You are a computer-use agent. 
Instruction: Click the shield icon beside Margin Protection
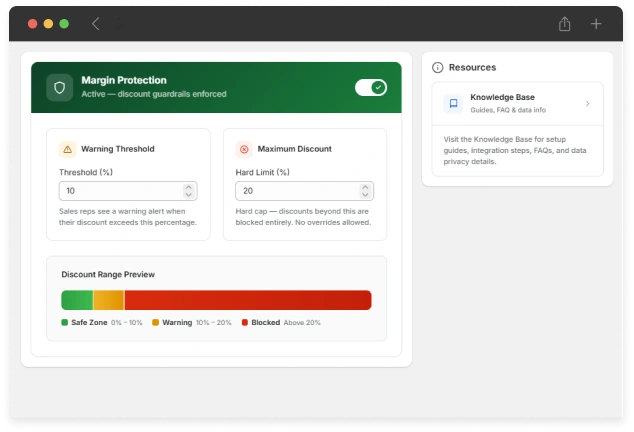point(59,87)
